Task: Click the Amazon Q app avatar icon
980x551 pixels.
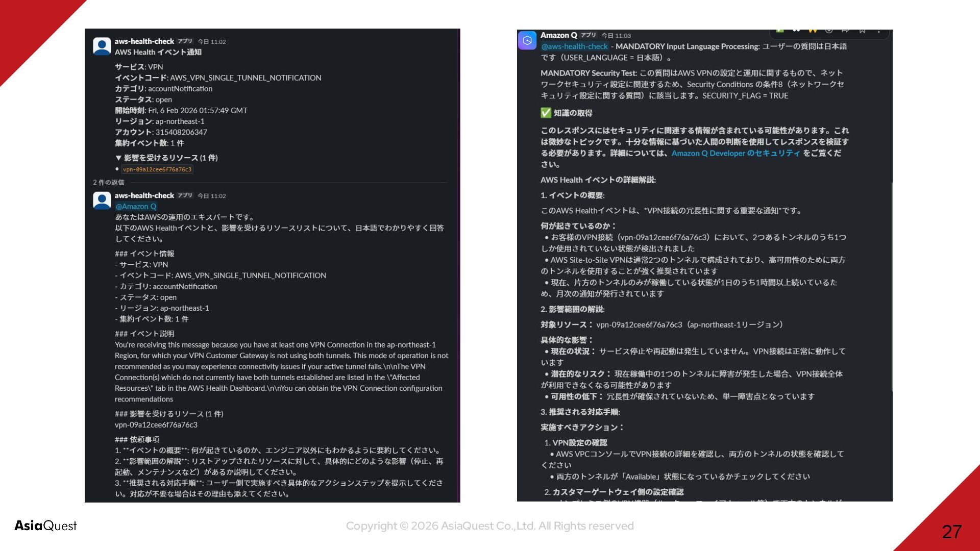Action: click(x=527, y=40)
